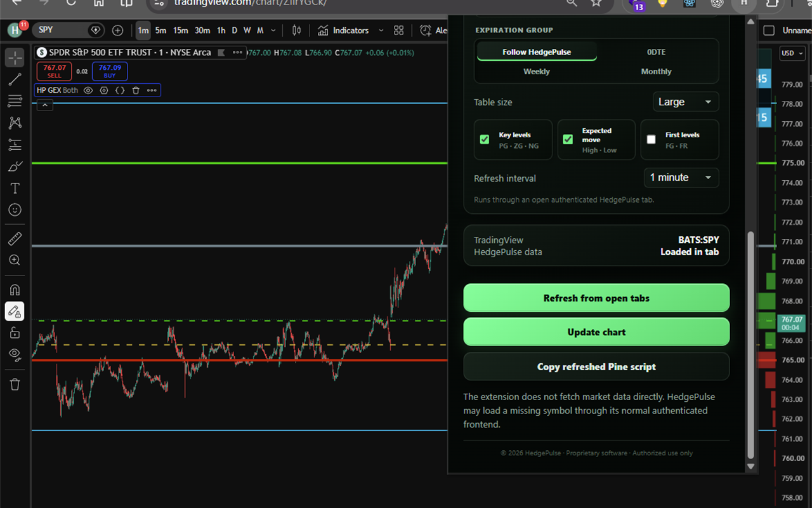Open the user profile avatar menu

pos(15,30)
